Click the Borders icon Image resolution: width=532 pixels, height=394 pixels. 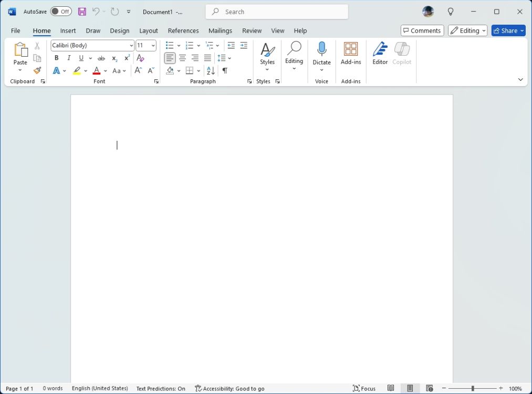(x=190, y=70)
